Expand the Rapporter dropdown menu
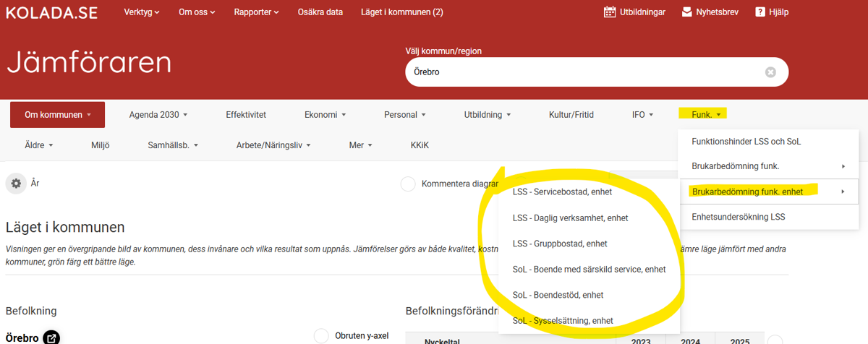The height and width of the screenshot is (344, 868). (x=257, y=12)
